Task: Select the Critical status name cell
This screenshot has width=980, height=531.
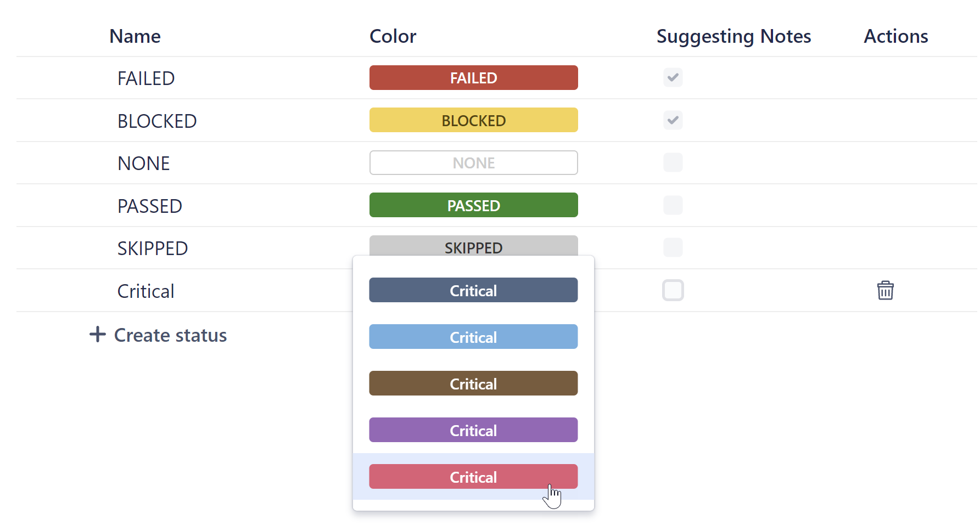Action: [x=145, y=290]
